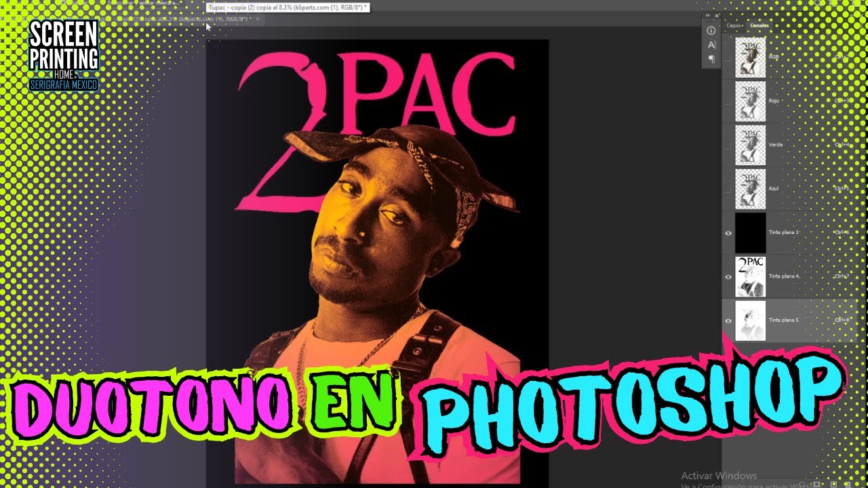868x488 pixels.
Task: Select the Verde channel thumbnail
Action: 750,145
